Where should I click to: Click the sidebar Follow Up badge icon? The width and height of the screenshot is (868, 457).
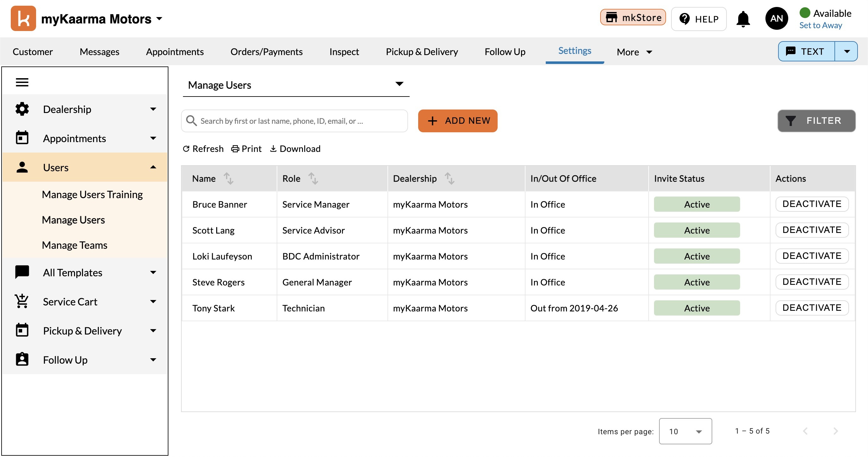coord(22,359)
